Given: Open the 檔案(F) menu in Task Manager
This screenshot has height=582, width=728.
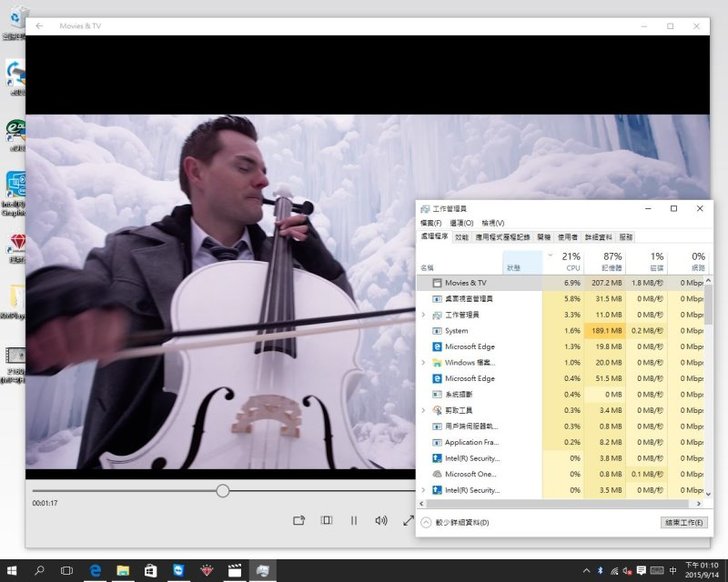Looking at the screenshot, I should tap(431, 223).
